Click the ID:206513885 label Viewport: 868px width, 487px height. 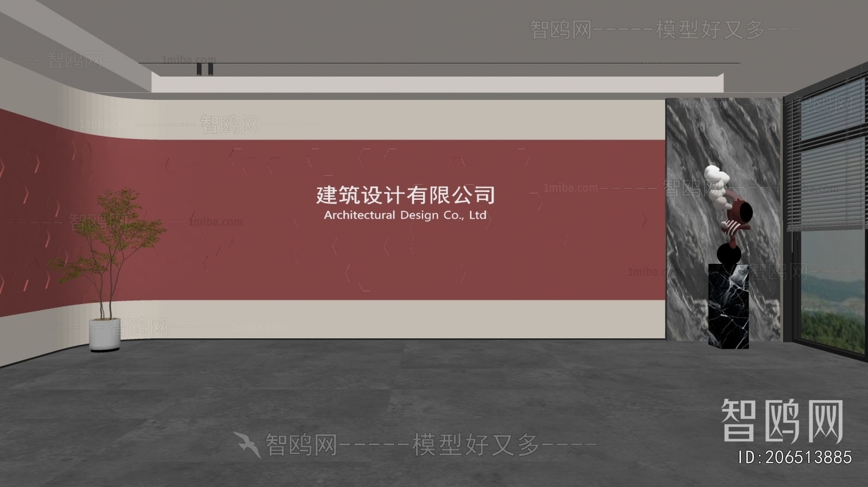[x=795, y=457]
